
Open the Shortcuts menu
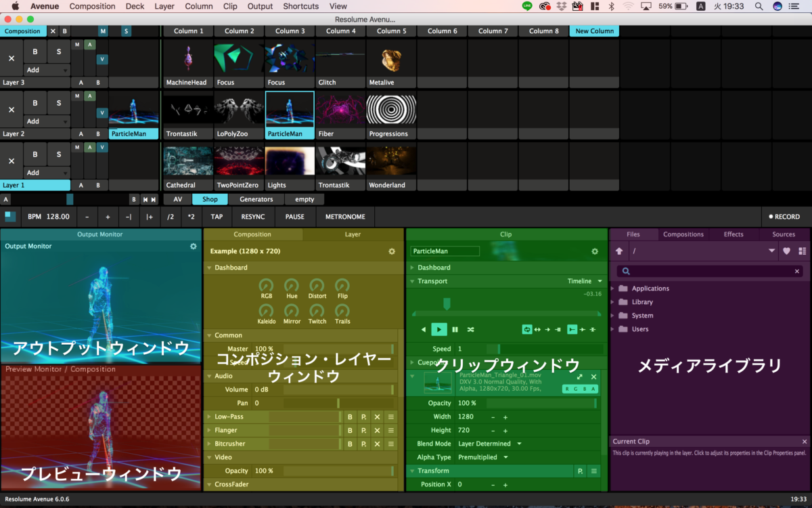301,6
